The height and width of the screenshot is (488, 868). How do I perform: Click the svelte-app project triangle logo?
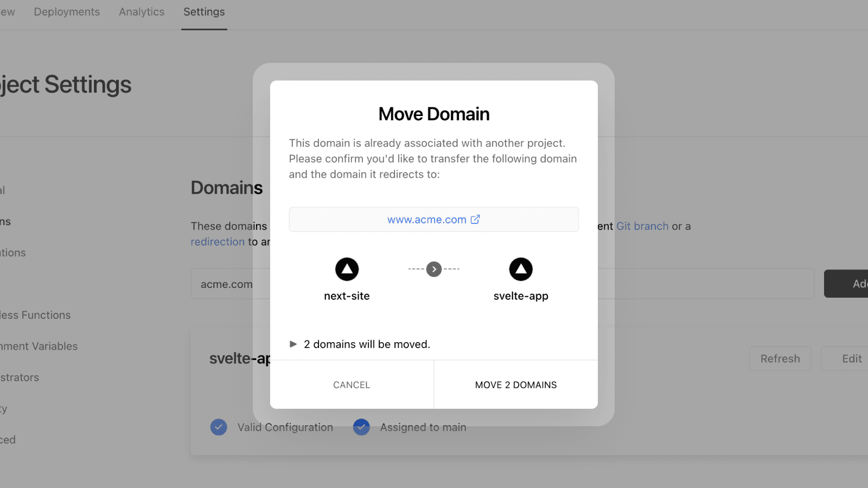(521, 269)
